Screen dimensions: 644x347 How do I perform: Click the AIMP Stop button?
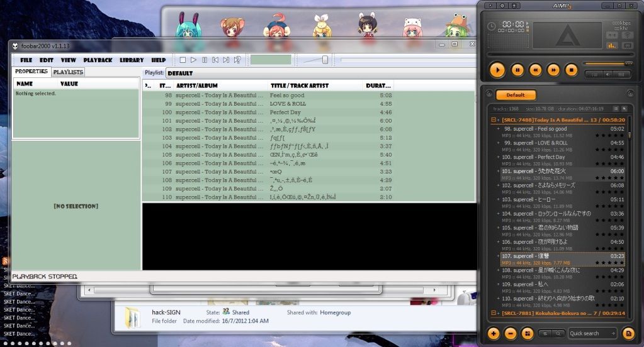pos(571,70)
